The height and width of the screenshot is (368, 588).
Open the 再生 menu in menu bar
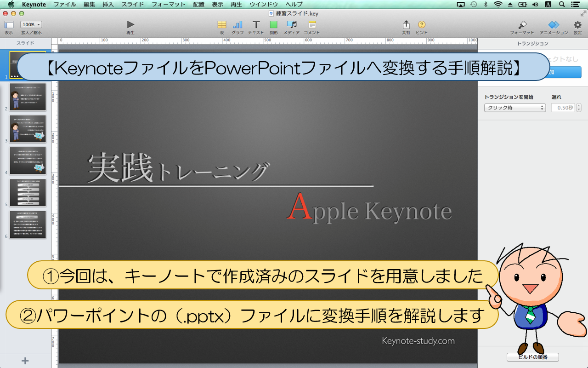click(237, 4)
